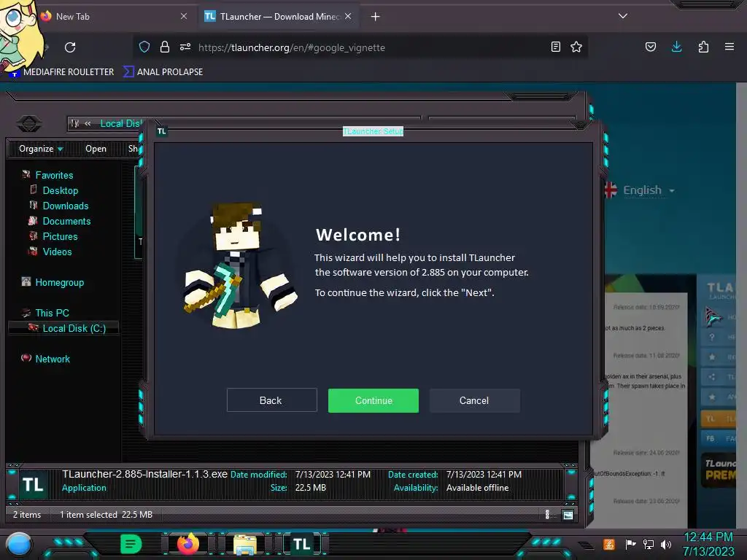Open File Explorer from the taskbar
Screen dimensions: 747x560
click(x=245, y=544)
